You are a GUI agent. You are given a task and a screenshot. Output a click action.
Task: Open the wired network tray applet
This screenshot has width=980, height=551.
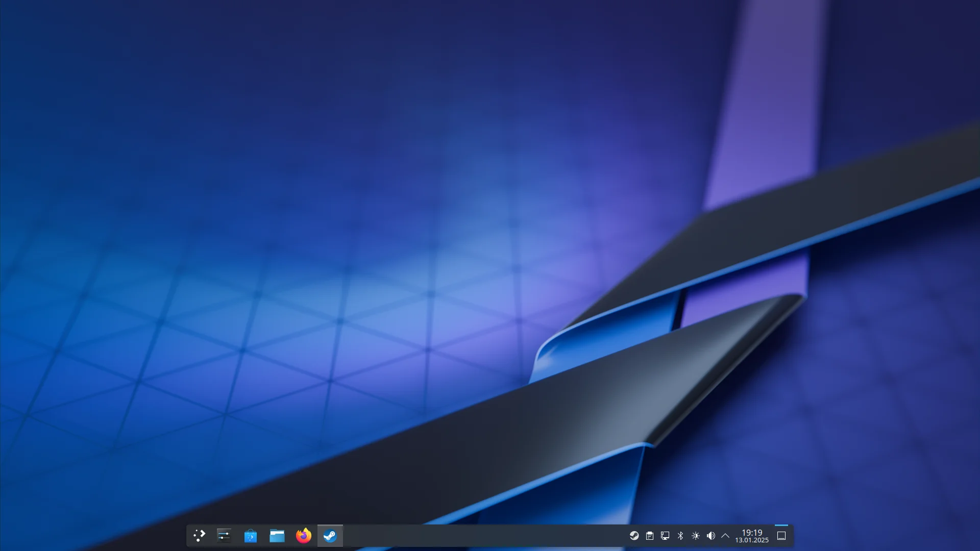point(665,536)
